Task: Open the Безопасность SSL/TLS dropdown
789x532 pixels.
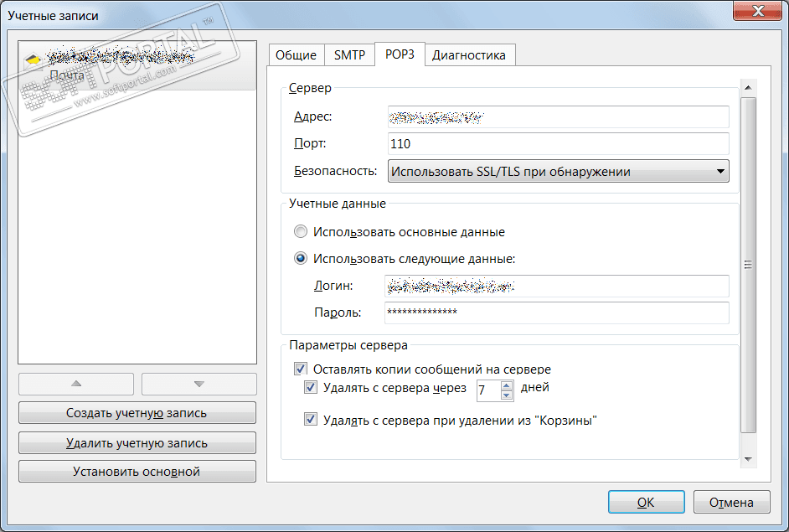Action: tap(559, 172)
